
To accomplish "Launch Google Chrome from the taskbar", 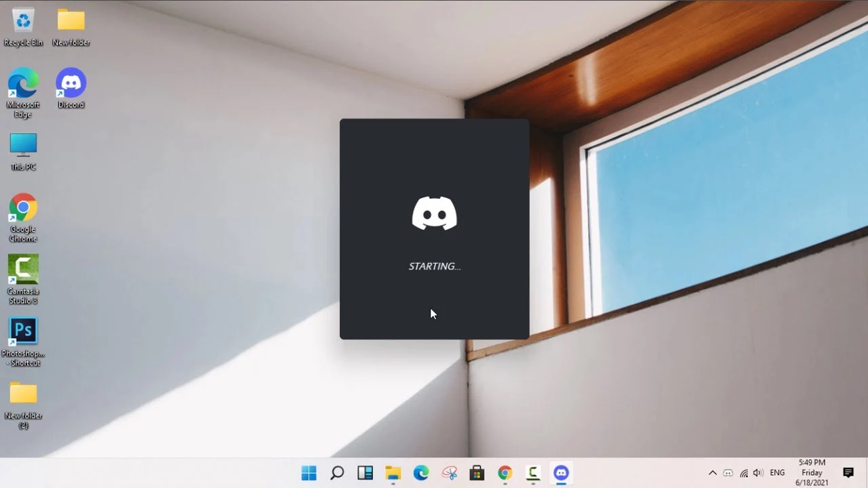I will (505, 473).
